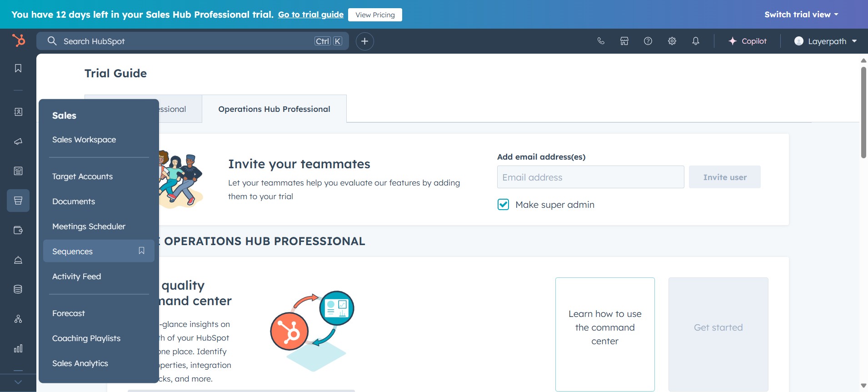Image resolution: width=868 pixels, height=392 pixels.
Task: Click the Search HubSpot box
Action: pyautogui.click(x=193, y=41)
